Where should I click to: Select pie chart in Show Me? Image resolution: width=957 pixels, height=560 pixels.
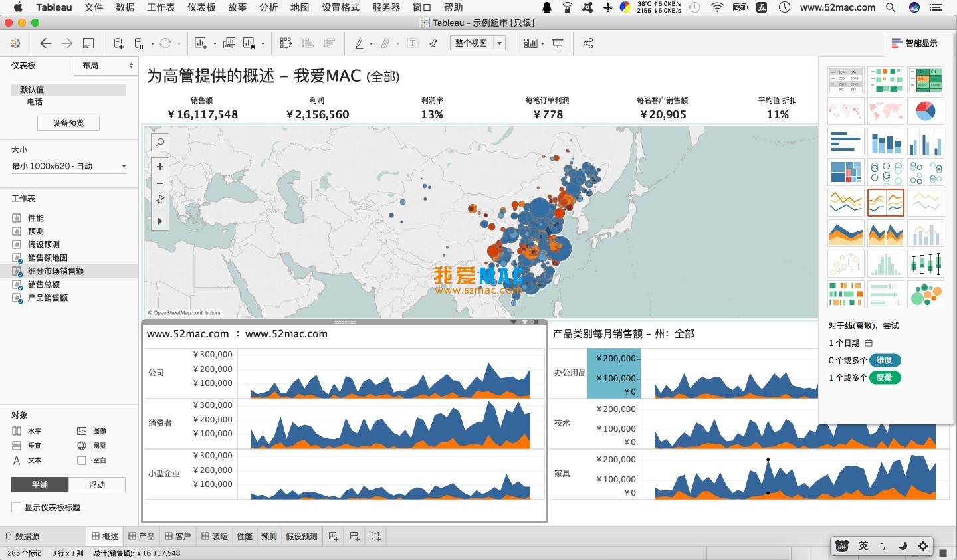(x=925, y=111)
